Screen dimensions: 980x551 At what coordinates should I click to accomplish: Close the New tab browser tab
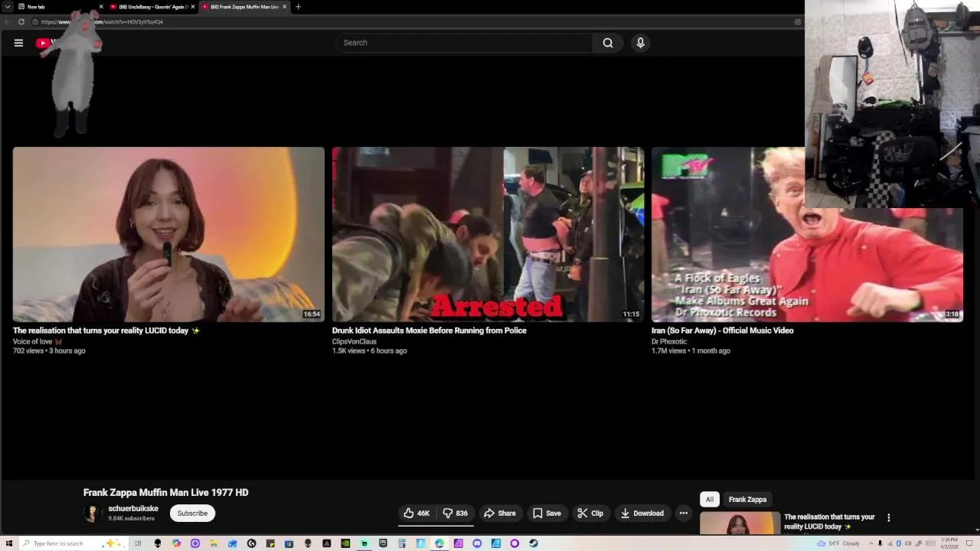coord(100,7)
